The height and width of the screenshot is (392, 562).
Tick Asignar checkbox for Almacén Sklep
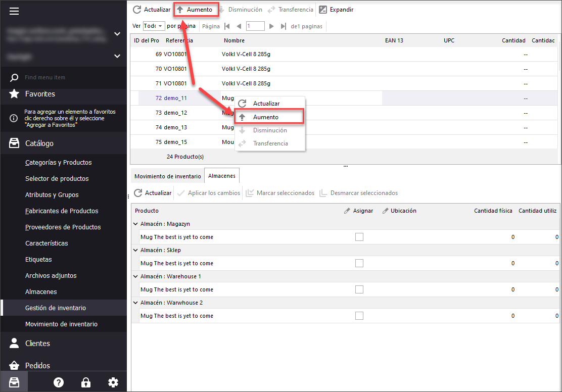[x=359, y=263]
